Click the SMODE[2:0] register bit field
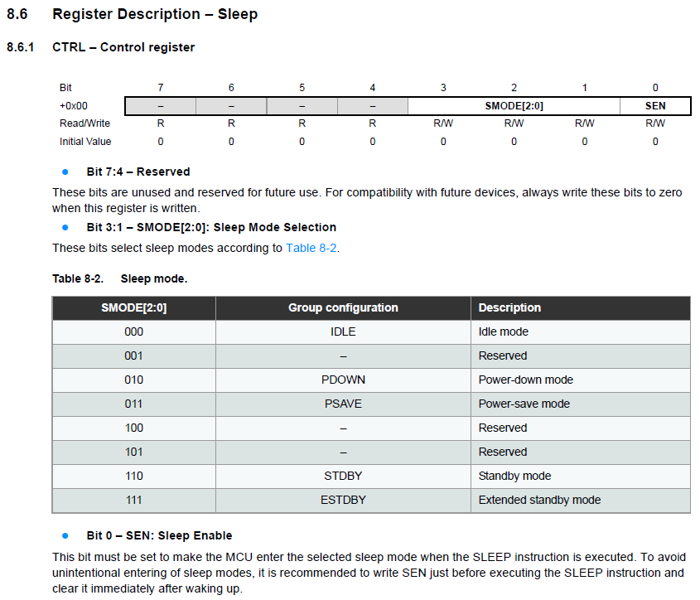Screen dimensions: 700x600 (514, 106)
